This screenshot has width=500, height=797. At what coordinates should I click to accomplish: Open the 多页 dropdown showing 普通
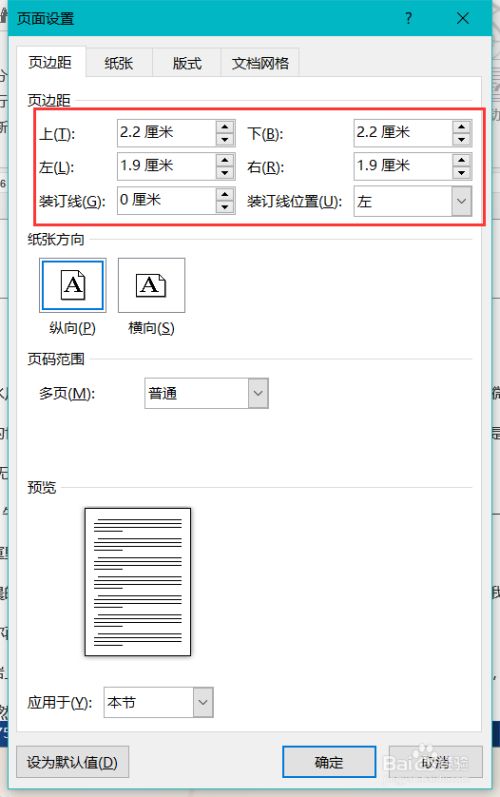[258, 393]
